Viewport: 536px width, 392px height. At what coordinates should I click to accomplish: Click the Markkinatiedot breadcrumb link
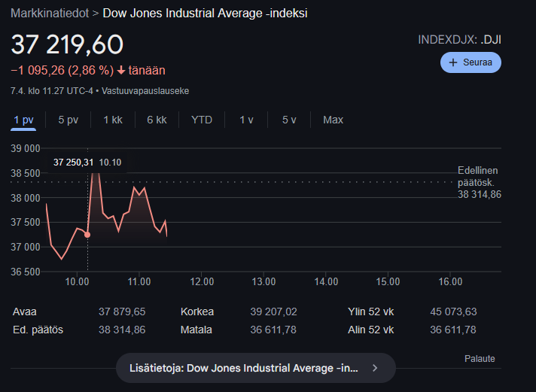coord(50,14)
